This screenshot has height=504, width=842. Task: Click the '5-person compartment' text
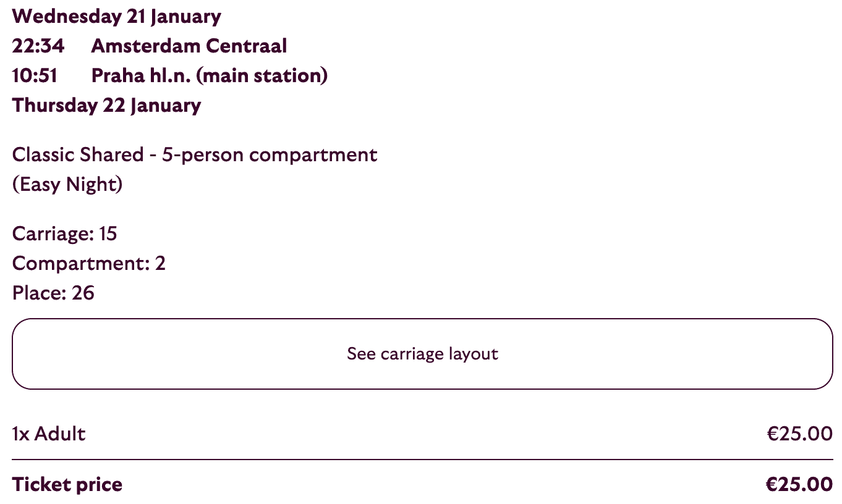pyautogui.click(x=270, y=154)
